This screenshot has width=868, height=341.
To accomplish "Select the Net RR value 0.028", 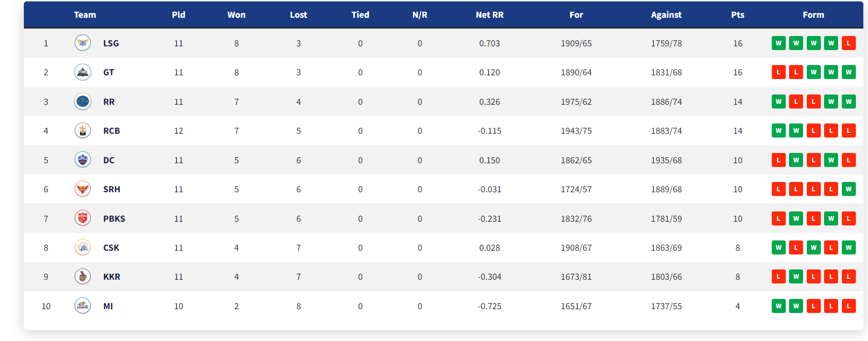I will pos(490,247).
